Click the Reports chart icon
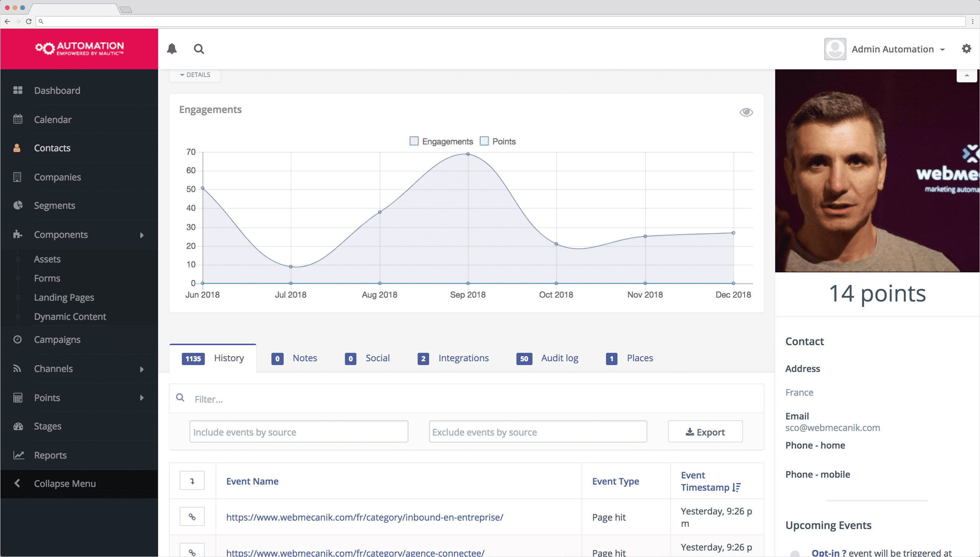 pos(19,455)
